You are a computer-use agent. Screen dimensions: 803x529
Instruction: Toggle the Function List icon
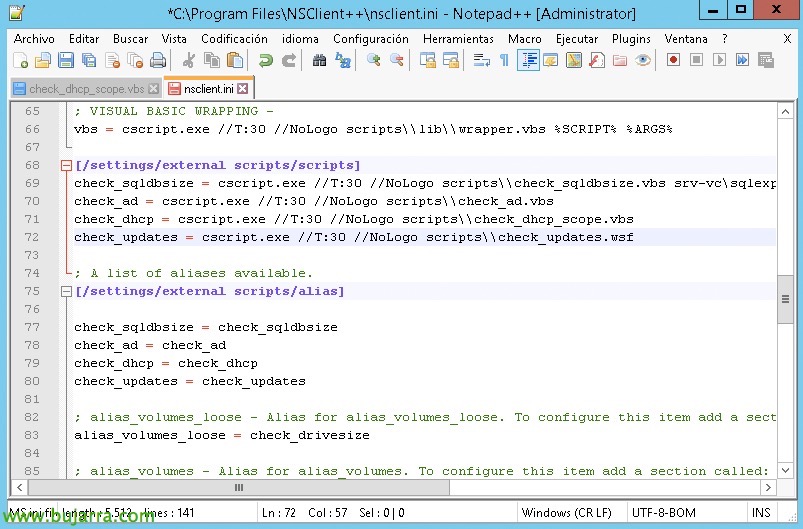point(597,60)
